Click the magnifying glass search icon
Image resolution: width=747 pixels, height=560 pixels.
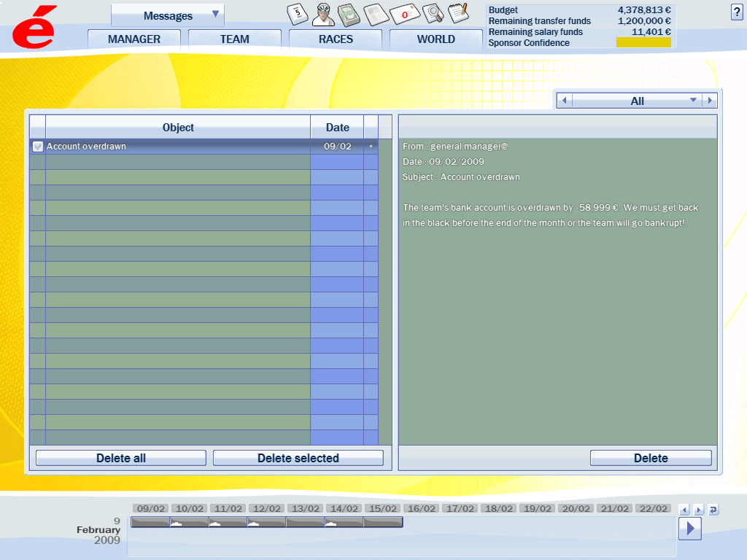(433, 14)
